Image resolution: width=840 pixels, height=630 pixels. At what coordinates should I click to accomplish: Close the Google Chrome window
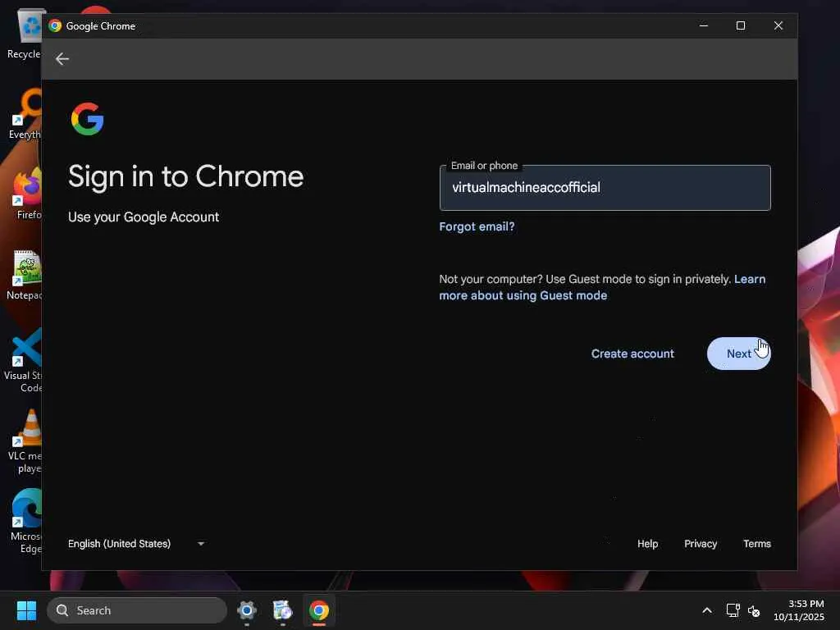pyautogui.click(x=778, y=25)
